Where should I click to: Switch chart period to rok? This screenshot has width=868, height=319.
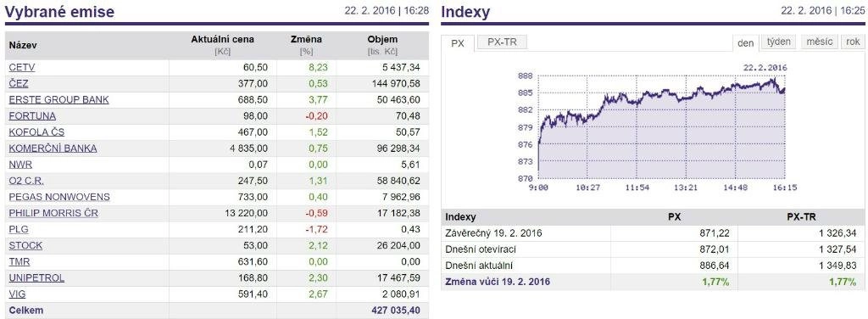853,42
